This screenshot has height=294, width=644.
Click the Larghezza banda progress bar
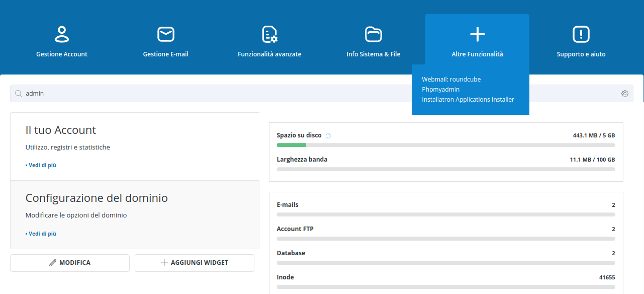pos(446,169)
